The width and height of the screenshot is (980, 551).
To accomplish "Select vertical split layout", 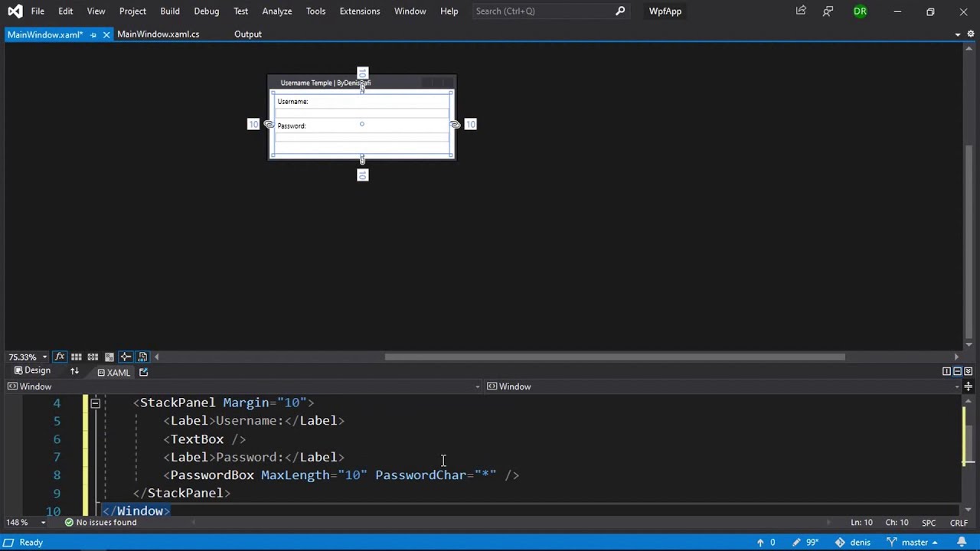I will point(946,371).
